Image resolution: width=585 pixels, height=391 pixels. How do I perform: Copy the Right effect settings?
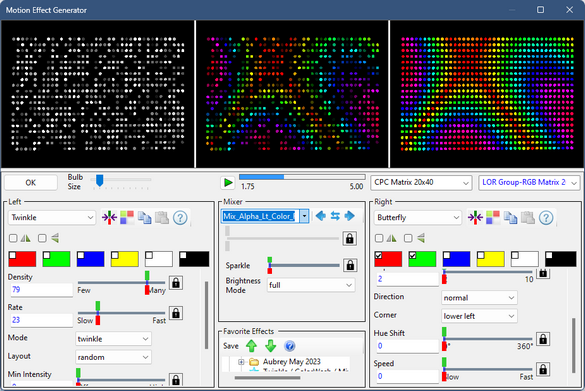coord(510,218)
